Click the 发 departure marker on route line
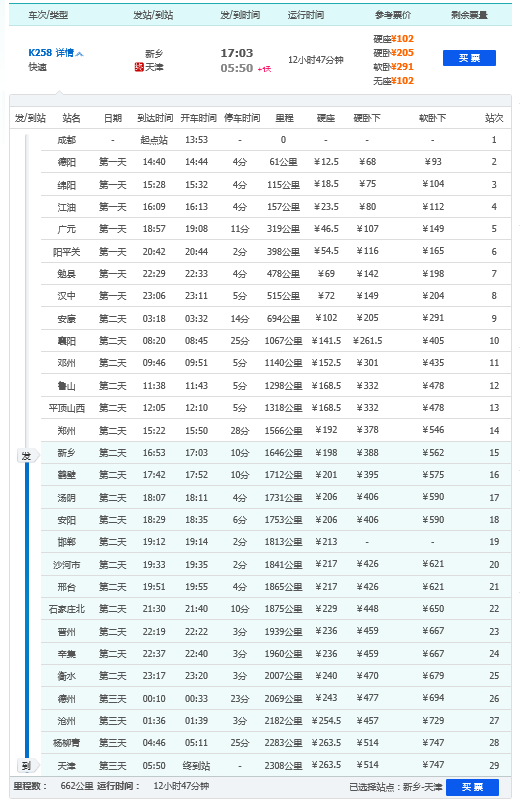Viewport: 520px width, 803px height. pyautogui.click(x=26, y=456)
